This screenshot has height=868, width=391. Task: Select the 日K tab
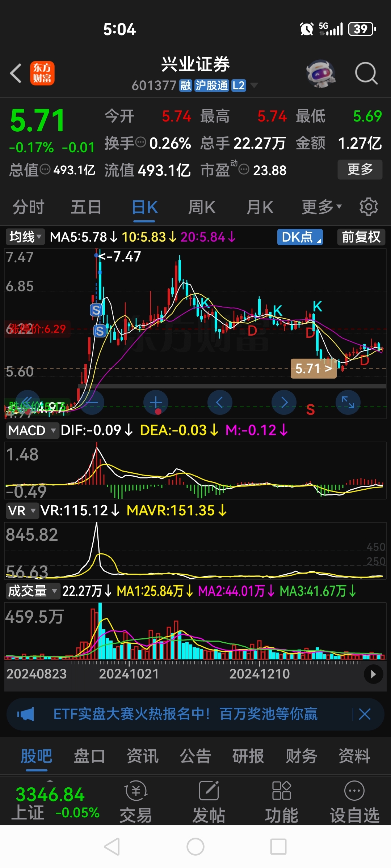point(144,207)
